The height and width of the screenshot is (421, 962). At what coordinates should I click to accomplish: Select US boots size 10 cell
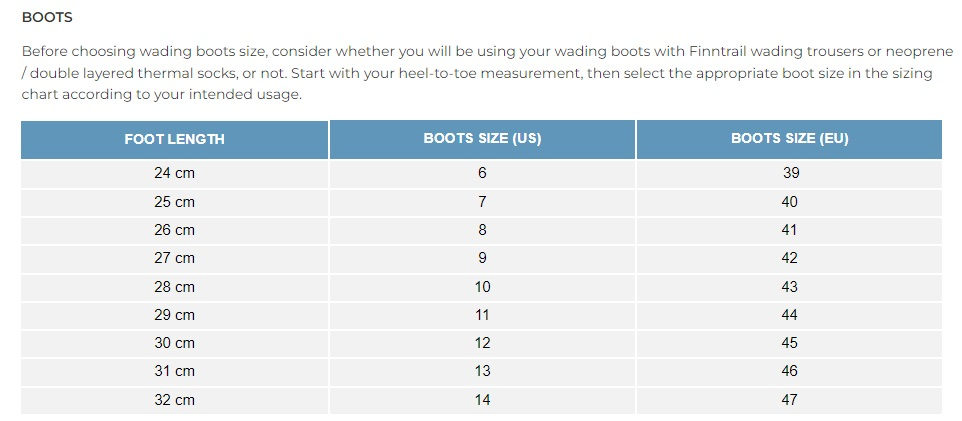tap(482, 287)
